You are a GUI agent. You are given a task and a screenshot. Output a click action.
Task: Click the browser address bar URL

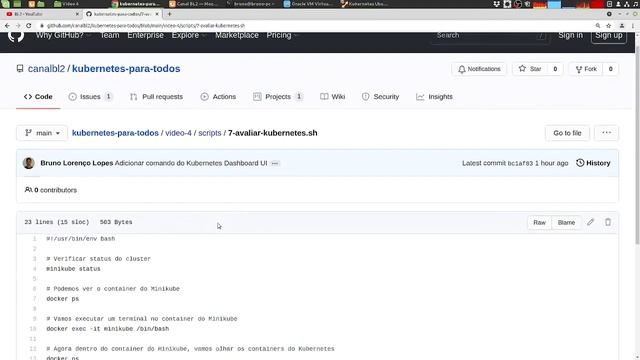pyautogui.click(x=146, y=26)
